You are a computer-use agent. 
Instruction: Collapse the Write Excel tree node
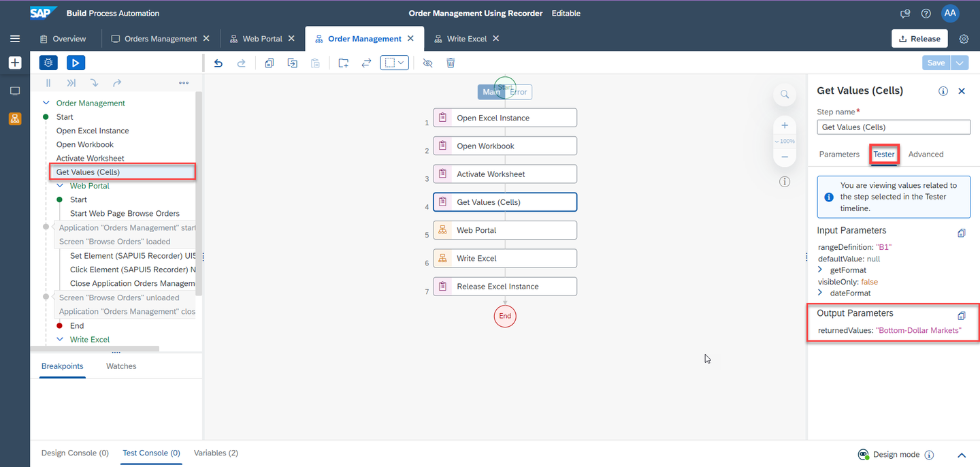pyautogui.click(x=60, y=340)
